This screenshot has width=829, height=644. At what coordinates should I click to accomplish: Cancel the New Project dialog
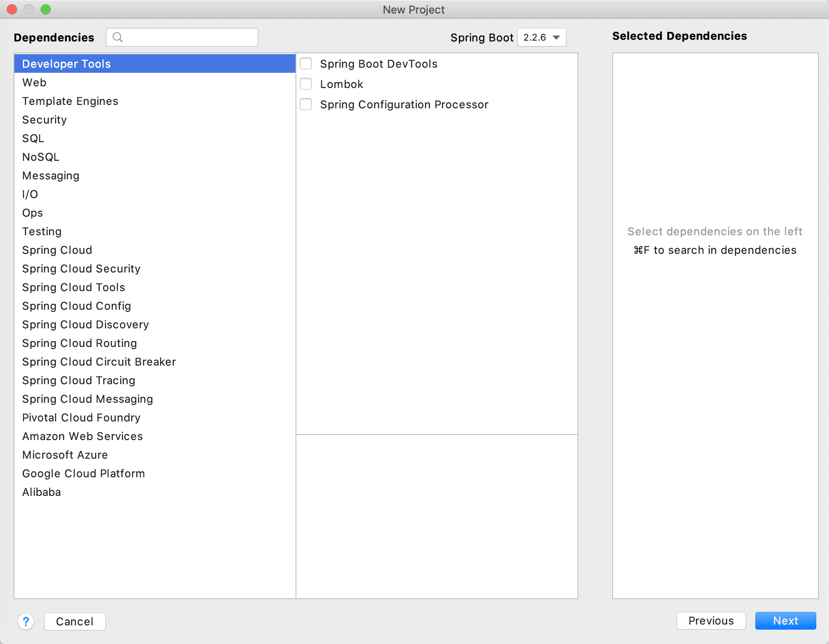tap(75, 622)
